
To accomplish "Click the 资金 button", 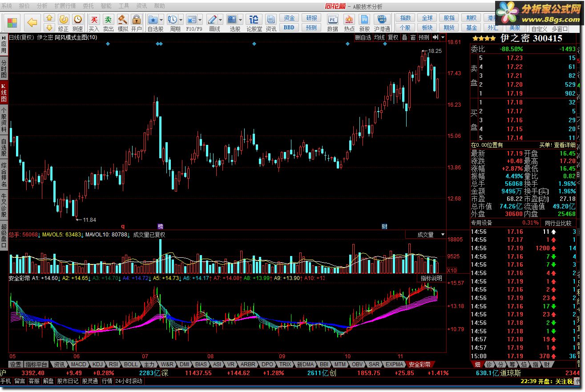I will 289,18.
